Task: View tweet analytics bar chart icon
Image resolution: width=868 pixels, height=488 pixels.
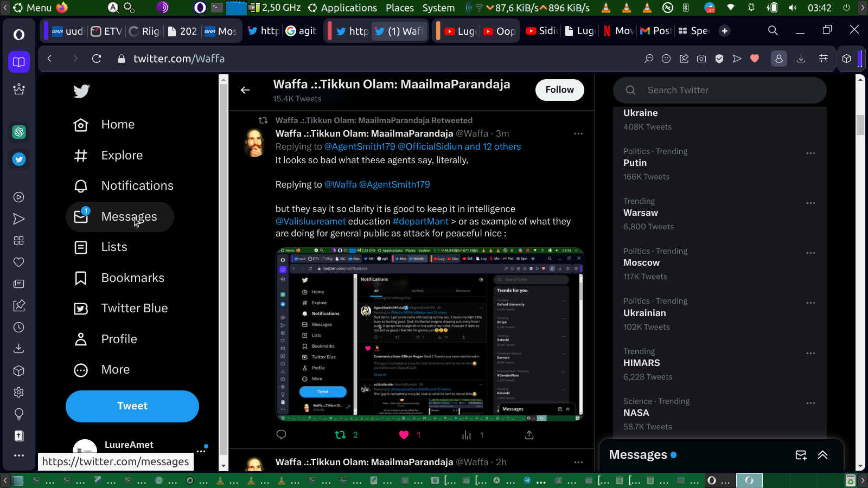Action: pyautogui.click(x=467, y=435)
